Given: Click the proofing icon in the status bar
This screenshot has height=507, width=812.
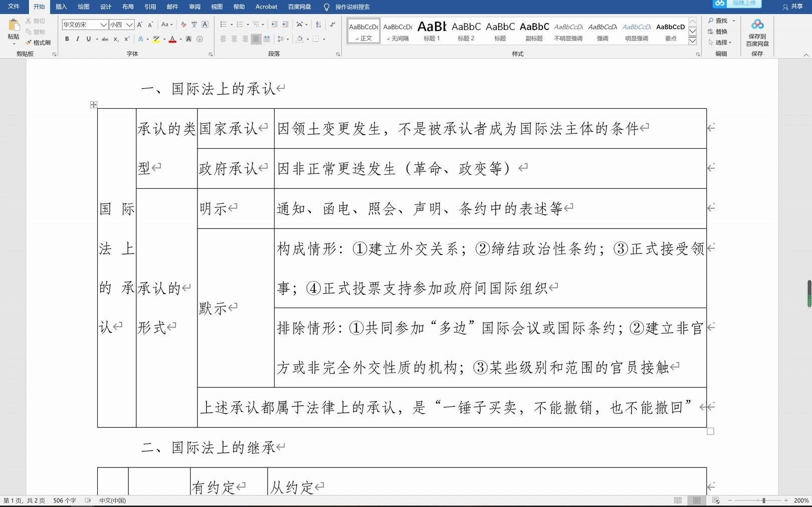Looking at the screenshot, I should pyautogui.click(x=88, y=500).
